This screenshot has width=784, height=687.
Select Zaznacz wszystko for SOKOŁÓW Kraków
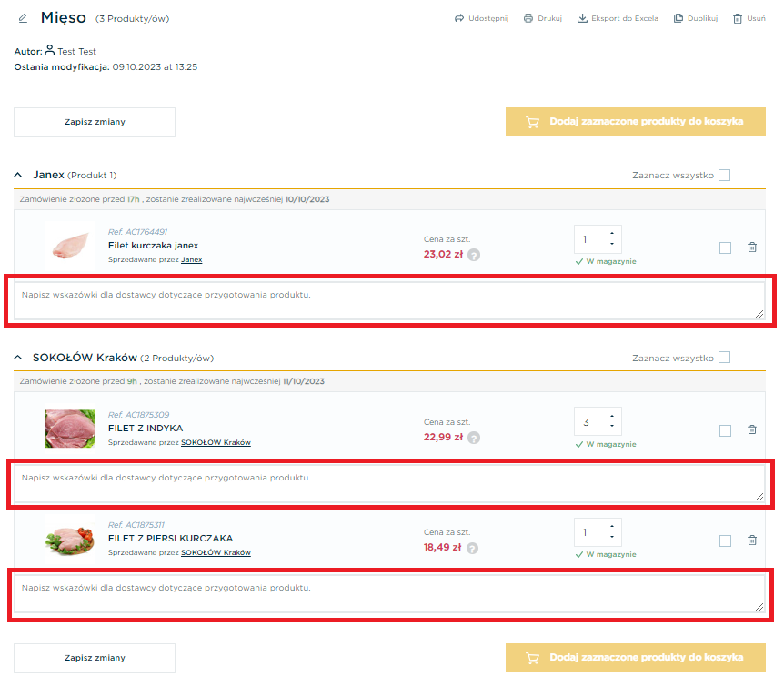[724, 358]
